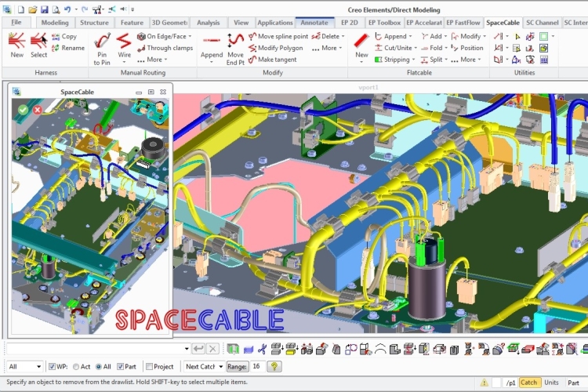The width and height of the screenshot is (588, 392).
Task: Click the Part selection field in status bar
Action: [575, 383]
